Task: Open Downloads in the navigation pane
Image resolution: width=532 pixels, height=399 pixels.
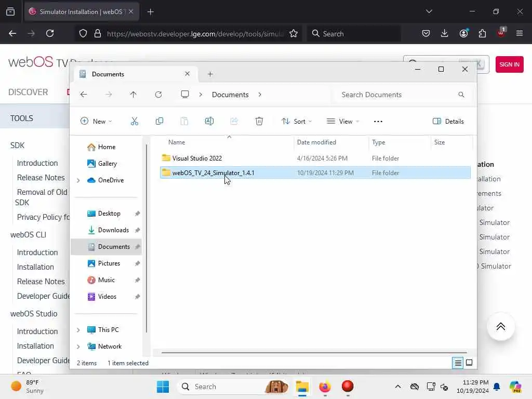Action: tap(113, 230)
